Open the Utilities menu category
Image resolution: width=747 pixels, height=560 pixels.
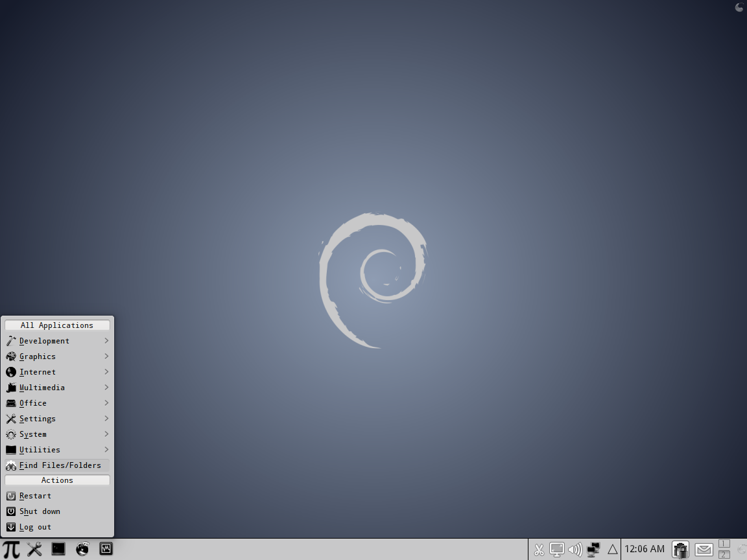point(57,450)
